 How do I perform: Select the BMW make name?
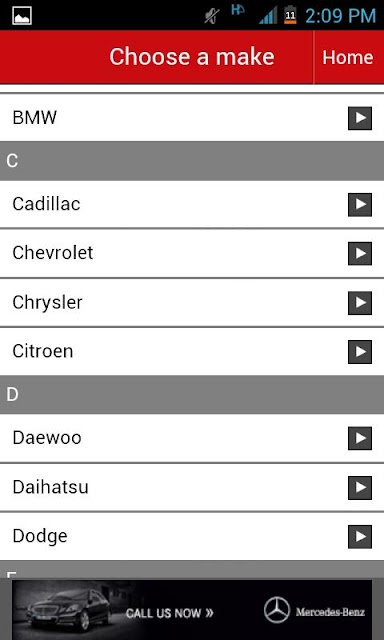pyautogui.click(x=35, y=118)
